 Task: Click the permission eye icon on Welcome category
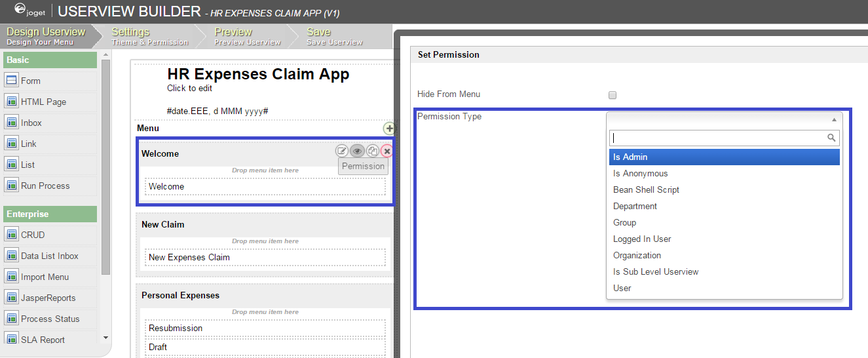click(357, 151)
